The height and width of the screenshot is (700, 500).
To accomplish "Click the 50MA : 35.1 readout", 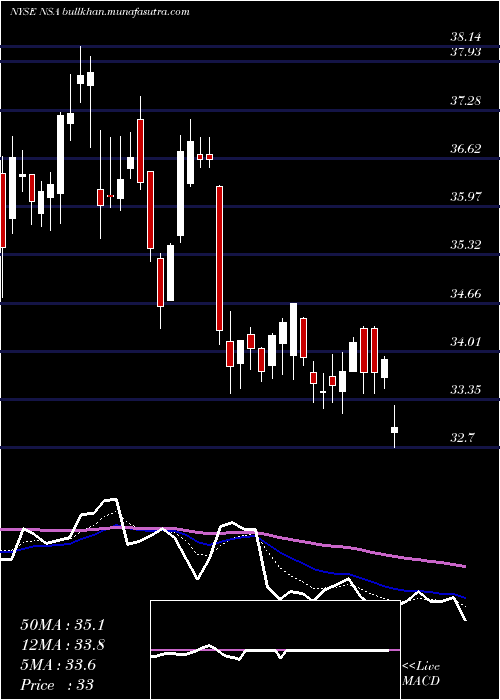I will pos(62,625).
